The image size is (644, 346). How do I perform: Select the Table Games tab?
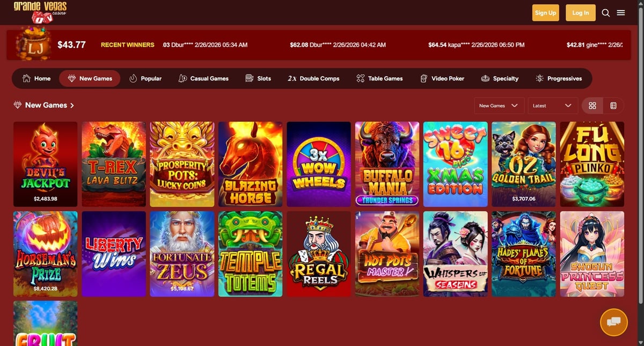[379, 78]
